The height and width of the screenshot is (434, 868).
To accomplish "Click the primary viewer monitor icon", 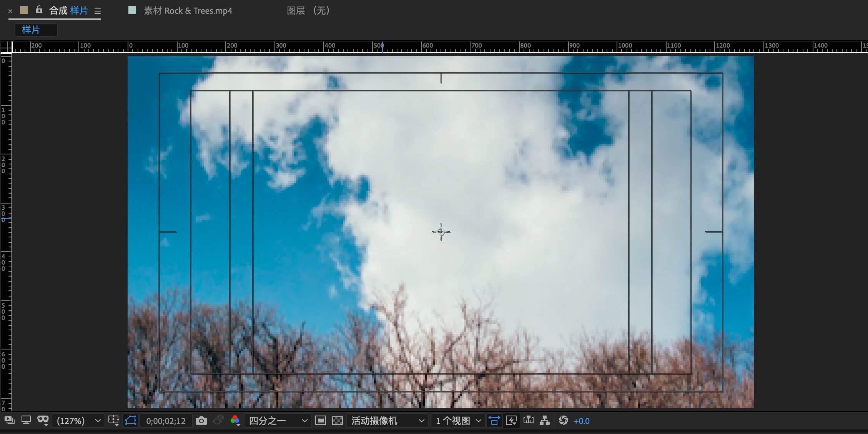I will (26, 421).
